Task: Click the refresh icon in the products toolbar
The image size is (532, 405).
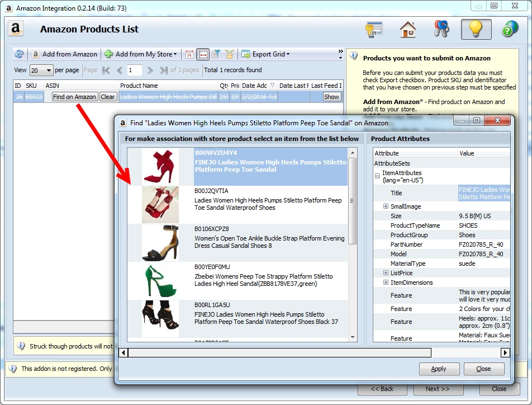Action: (20, 54)
